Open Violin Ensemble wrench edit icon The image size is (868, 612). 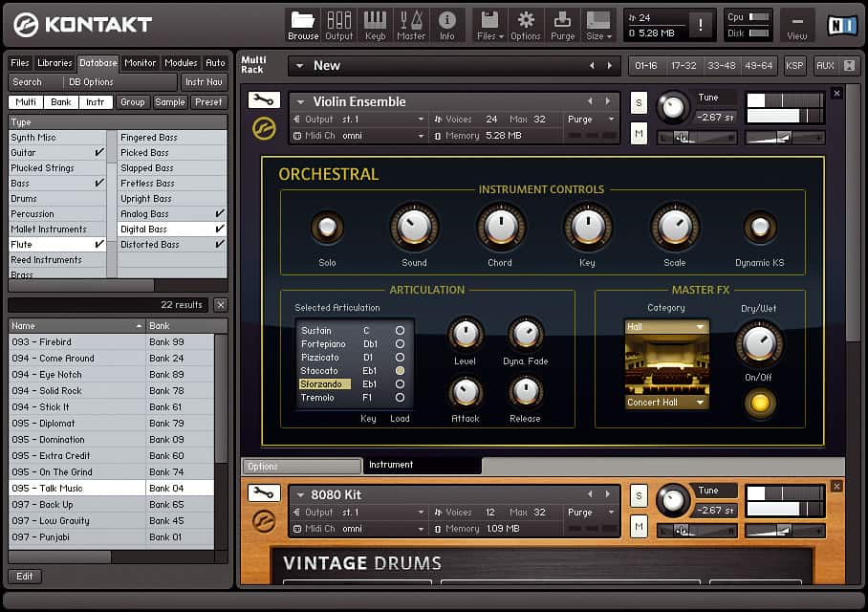[x=264, y=100]
